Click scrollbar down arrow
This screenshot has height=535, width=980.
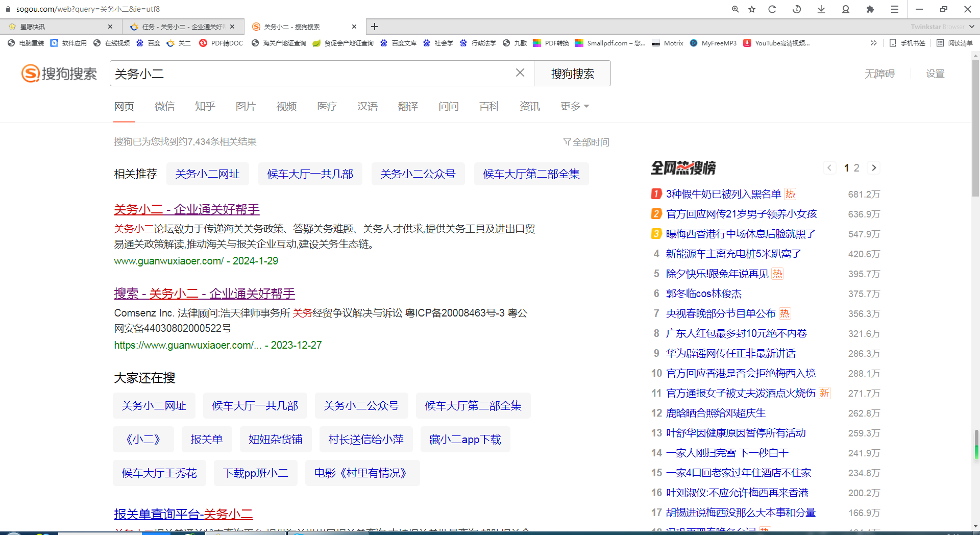(x=975, y=526)
